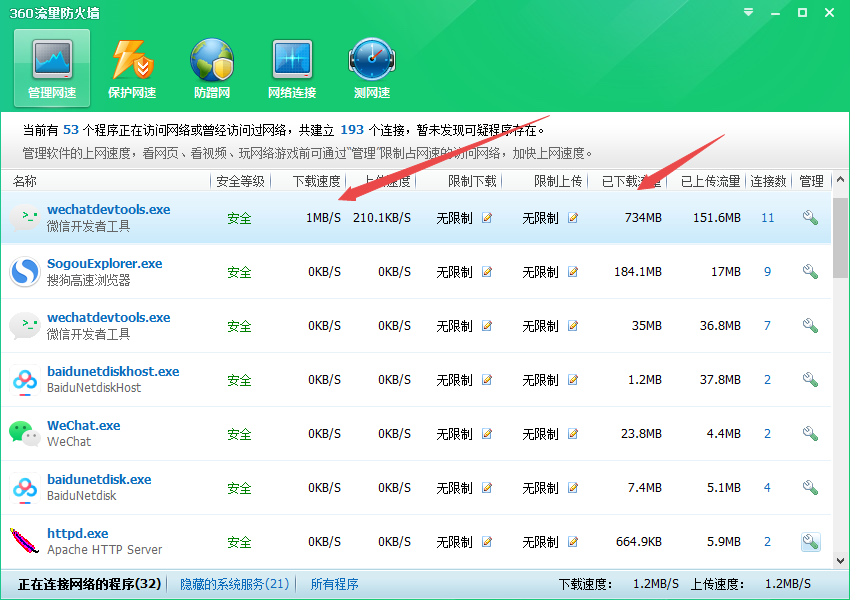The width and height of the screenshot is (850, 600).
Task: Open manage wrench for WeChat.exe
Action: (810, 433)
